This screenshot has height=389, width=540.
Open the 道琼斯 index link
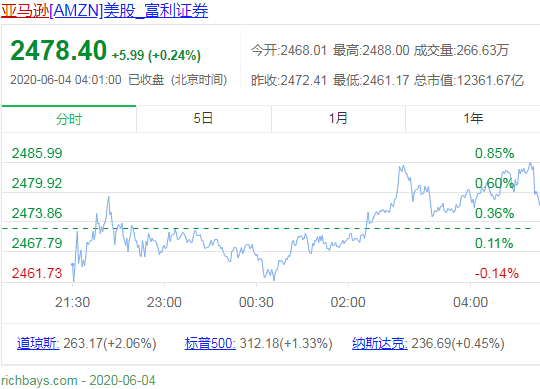38,343
